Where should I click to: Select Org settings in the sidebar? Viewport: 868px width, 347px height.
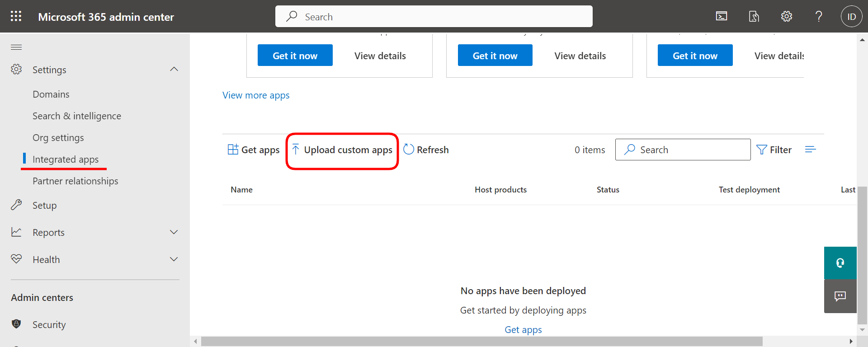click(x=58, y=138)
